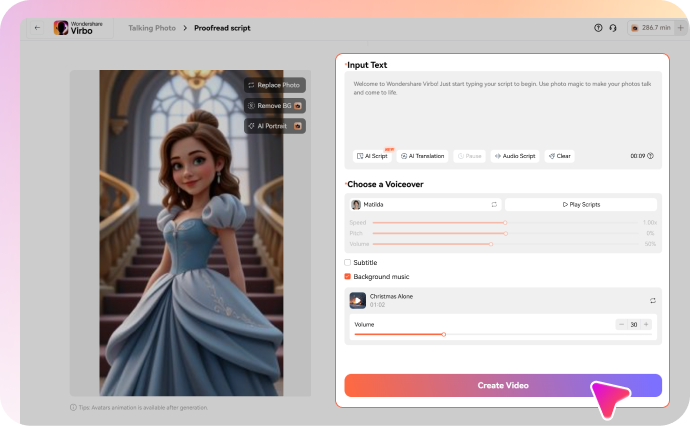Enable the Subtitle checkbox
This screenshot has width=690, height=426.
(347, 262)
